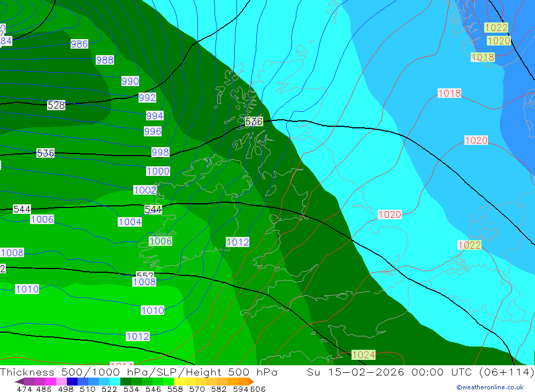Click the legend value 546
This screenshot has width=535, height=392.
click(153, 389)
